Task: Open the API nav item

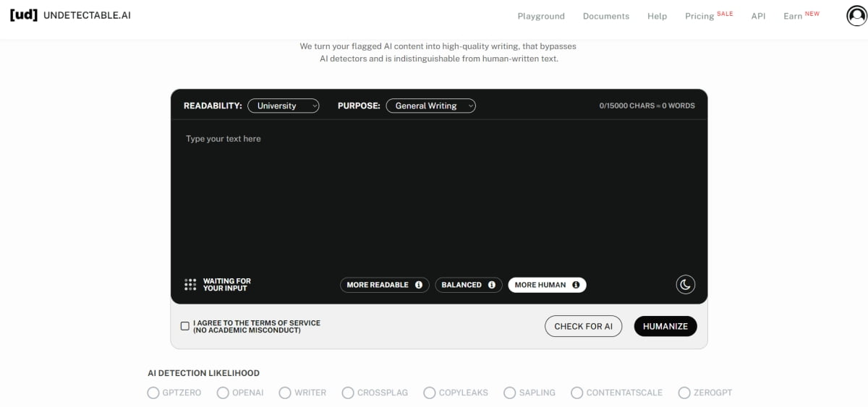Action: click(x=758, y=16)
